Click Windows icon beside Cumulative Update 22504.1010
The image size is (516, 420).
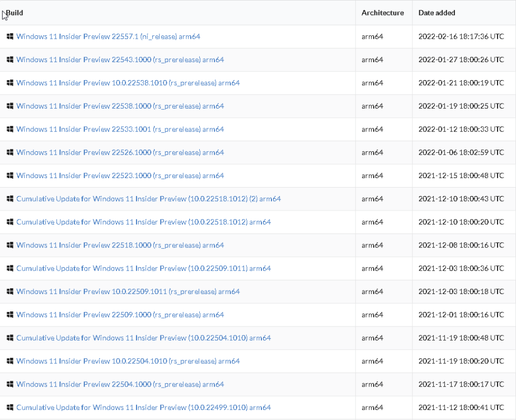click(10, 338)
